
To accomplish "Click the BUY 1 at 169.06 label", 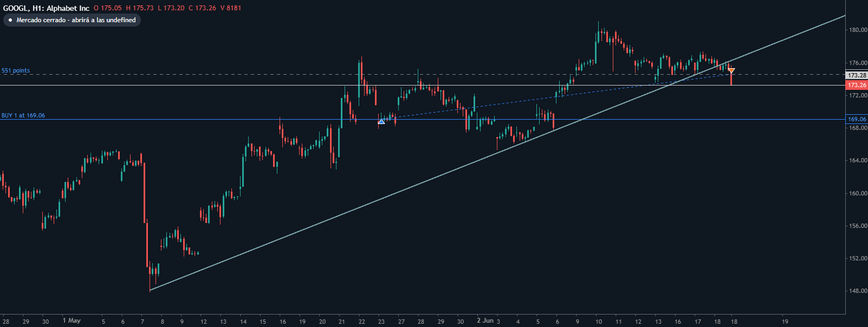I will (x=23, y=115).
